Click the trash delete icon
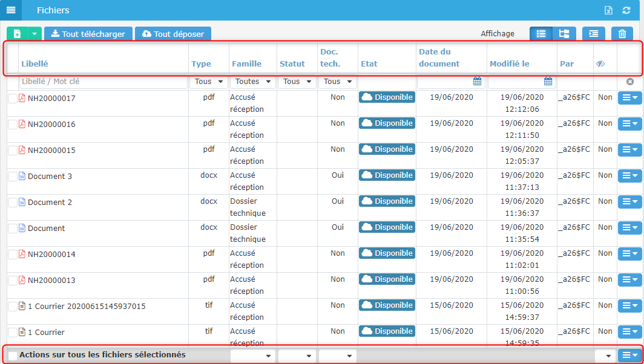 [622, 34]
